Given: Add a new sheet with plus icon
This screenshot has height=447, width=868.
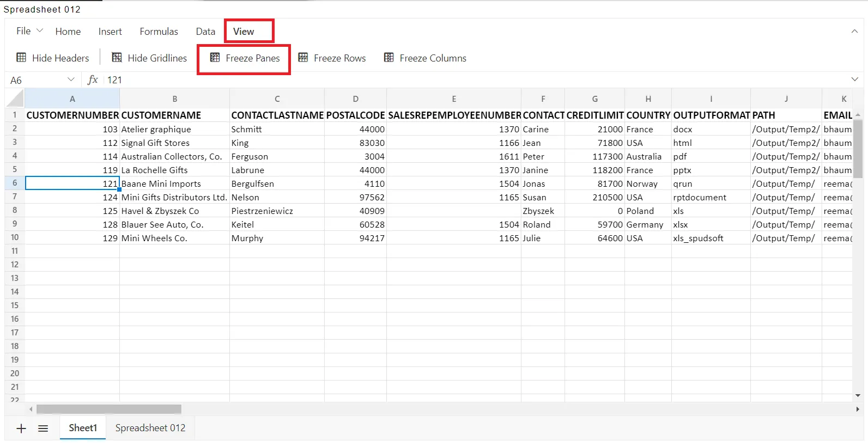Looking at the screenshot, I should click(x=21, y=428).
